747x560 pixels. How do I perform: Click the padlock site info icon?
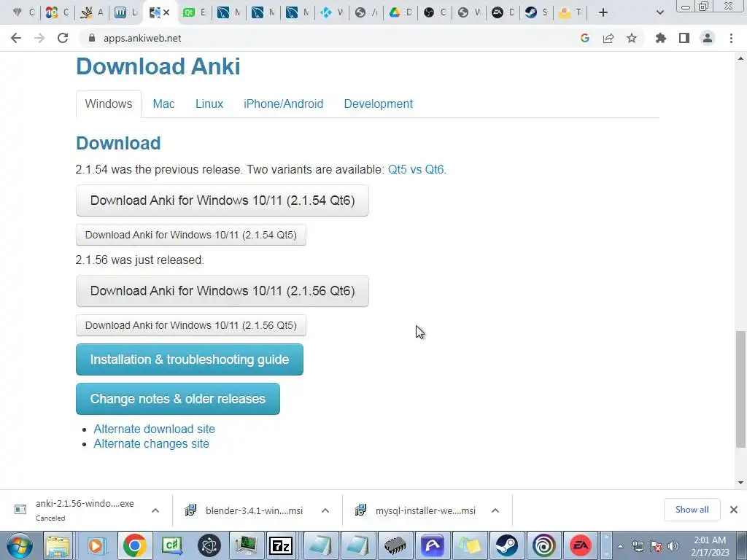[92, 38]
